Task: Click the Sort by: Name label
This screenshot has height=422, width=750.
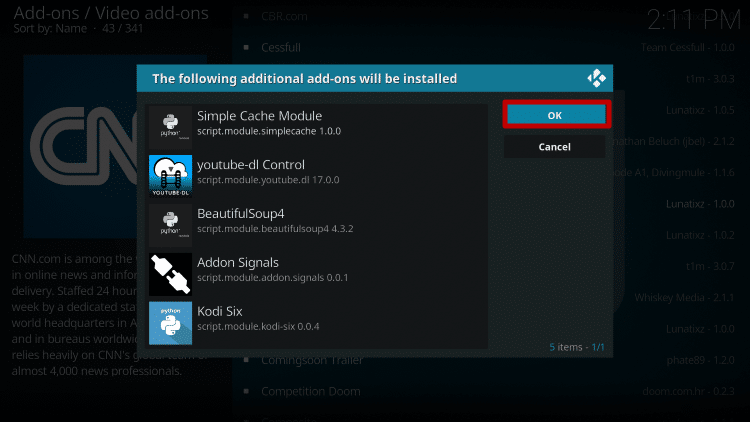Action: click(50, 28)
